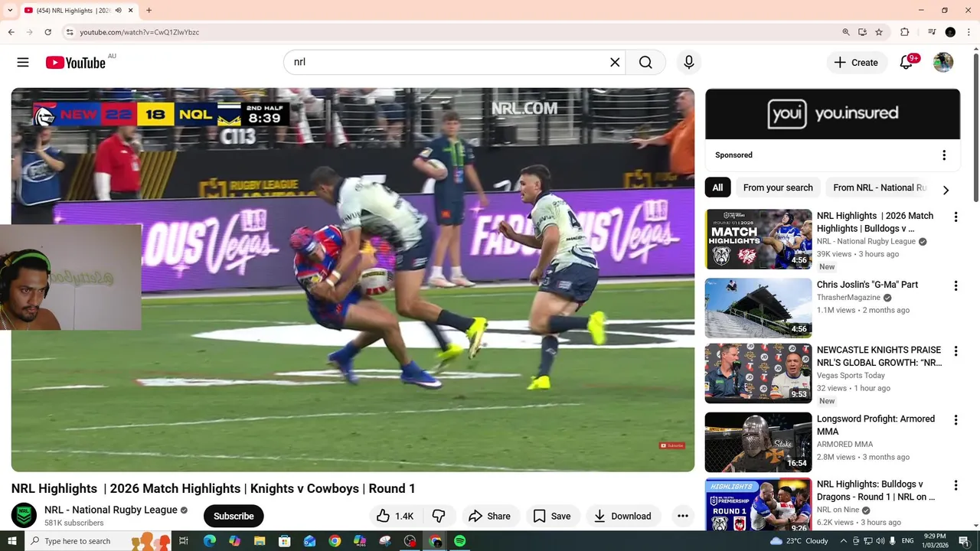Screen dimensions: 980x551
Task: Open Chris Joslin skate video thumbnail
Action: pyautogui.click(x=758, y=308)
